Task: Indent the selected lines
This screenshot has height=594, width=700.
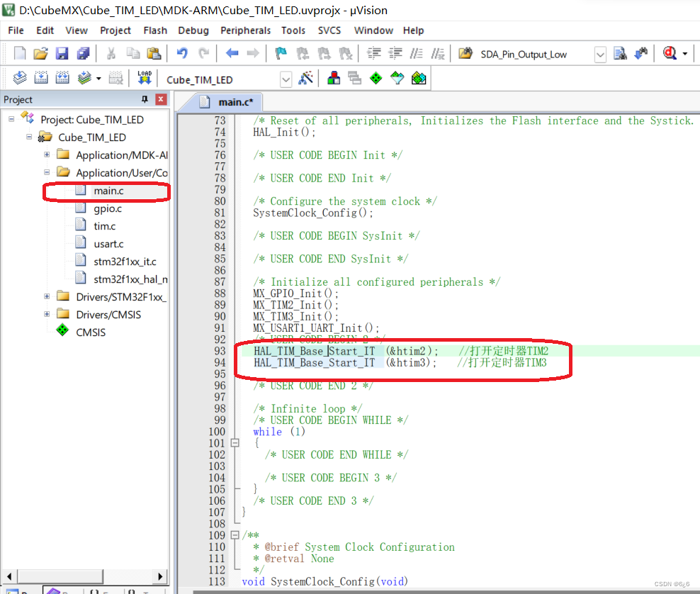Action: point(373,54)
